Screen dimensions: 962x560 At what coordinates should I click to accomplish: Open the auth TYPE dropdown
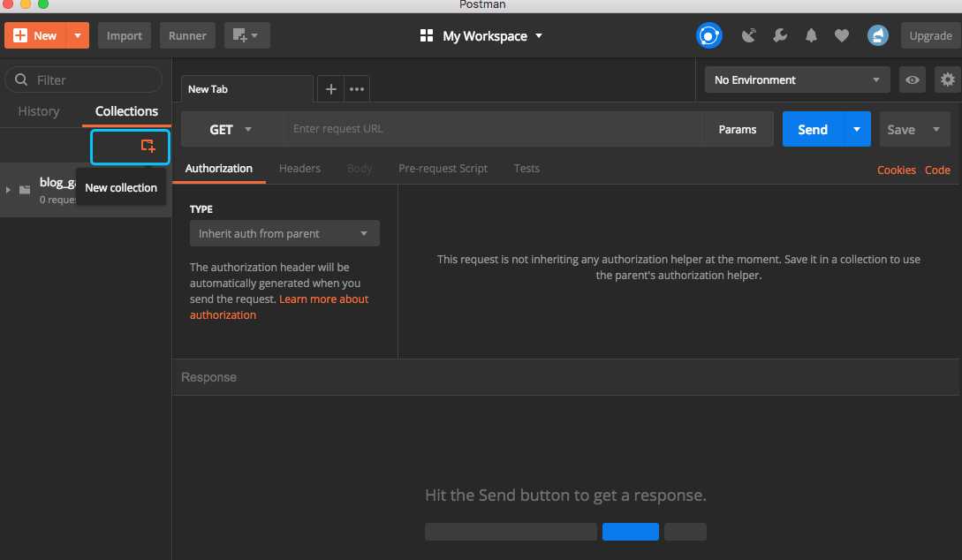click(284, 233)
